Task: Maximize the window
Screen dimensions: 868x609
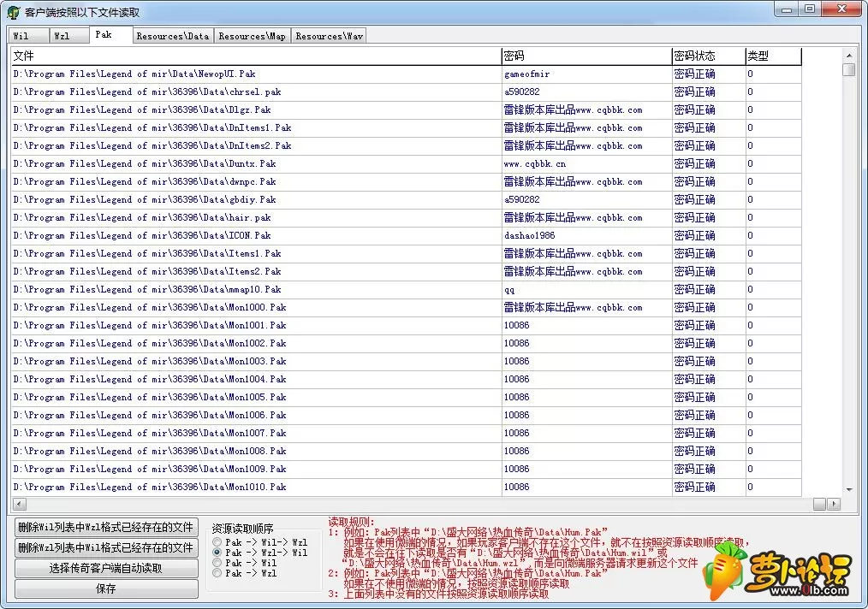Action: tap(810, 9)
